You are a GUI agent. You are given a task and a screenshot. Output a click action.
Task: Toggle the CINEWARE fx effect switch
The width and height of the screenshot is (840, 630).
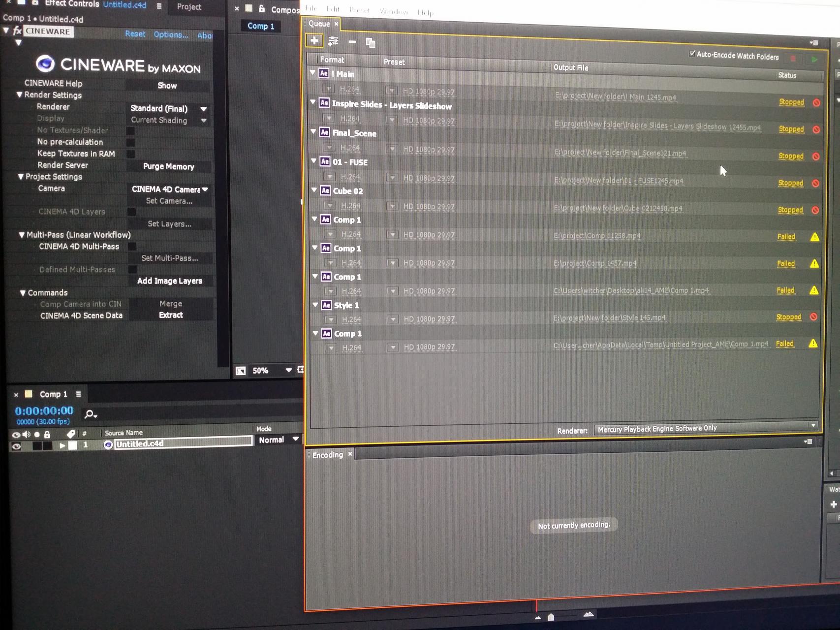(x=17, y=31)
